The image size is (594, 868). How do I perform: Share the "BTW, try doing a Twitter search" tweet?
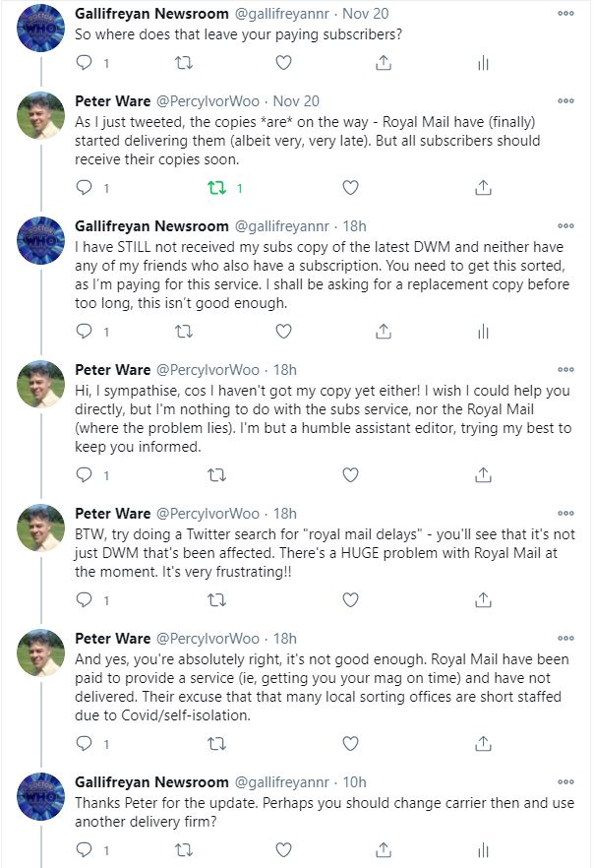point(483,598)
